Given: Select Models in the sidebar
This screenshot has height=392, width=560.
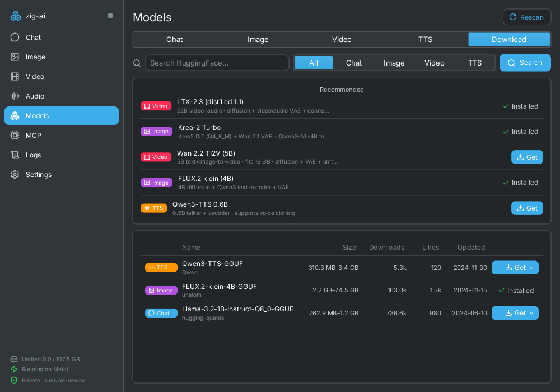Looking at the screenshot, I should pos(62,116).
